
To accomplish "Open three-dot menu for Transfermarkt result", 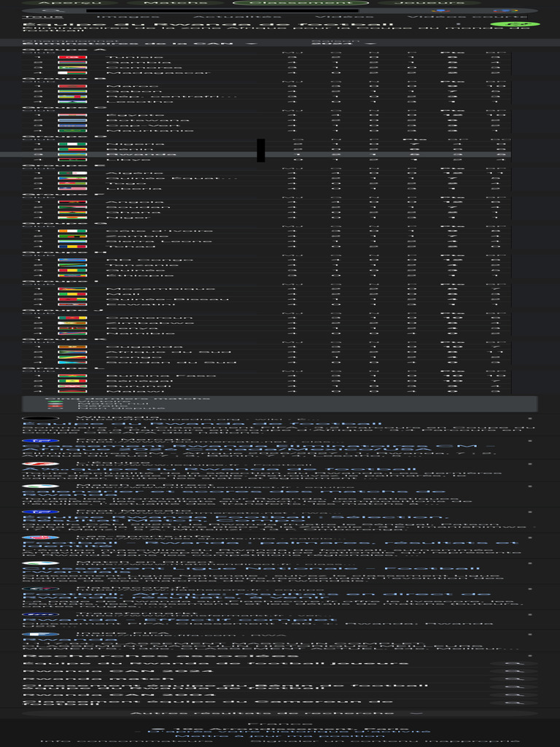I will [530, 614].
